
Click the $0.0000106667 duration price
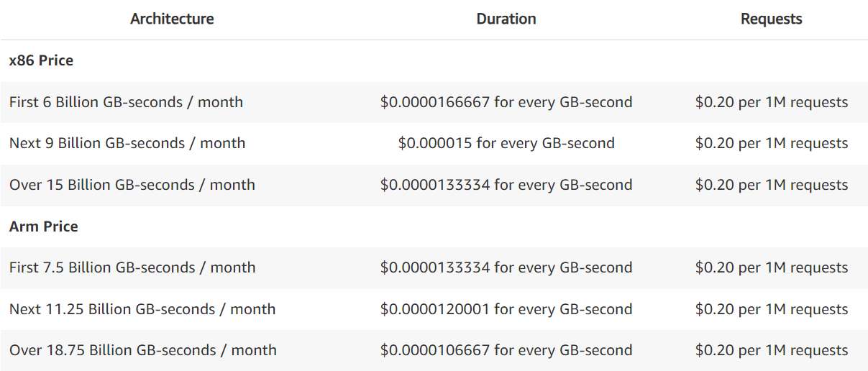coord(506,350)
